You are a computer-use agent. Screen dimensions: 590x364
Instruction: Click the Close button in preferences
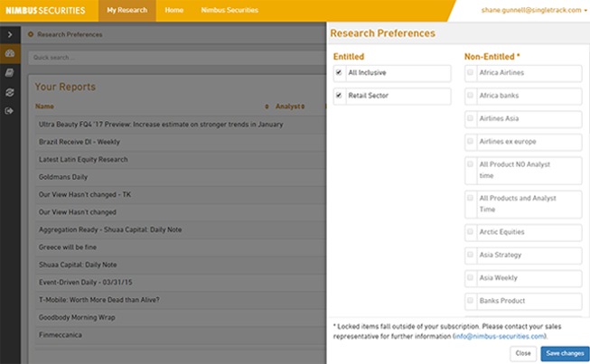tap(522, 353)
